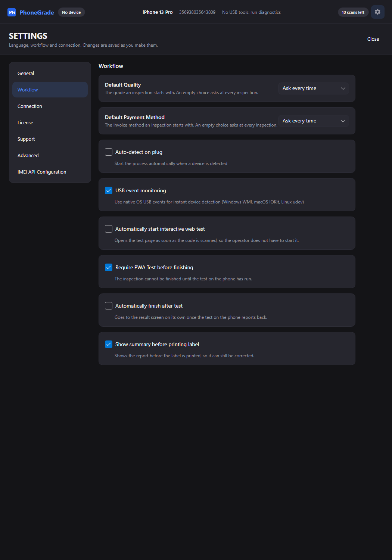Enable Auto-detect on plug checkbox

(x=109, y=152)
